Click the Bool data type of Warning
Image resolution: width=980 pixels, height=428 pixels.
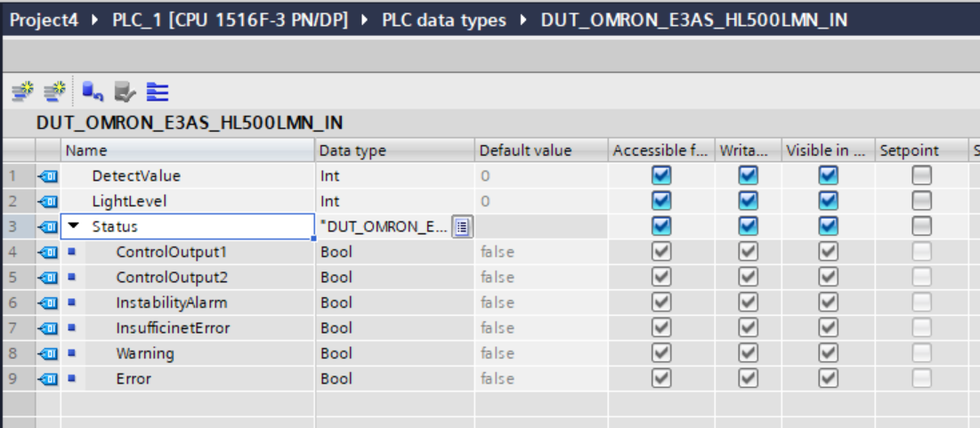[336, 353]
